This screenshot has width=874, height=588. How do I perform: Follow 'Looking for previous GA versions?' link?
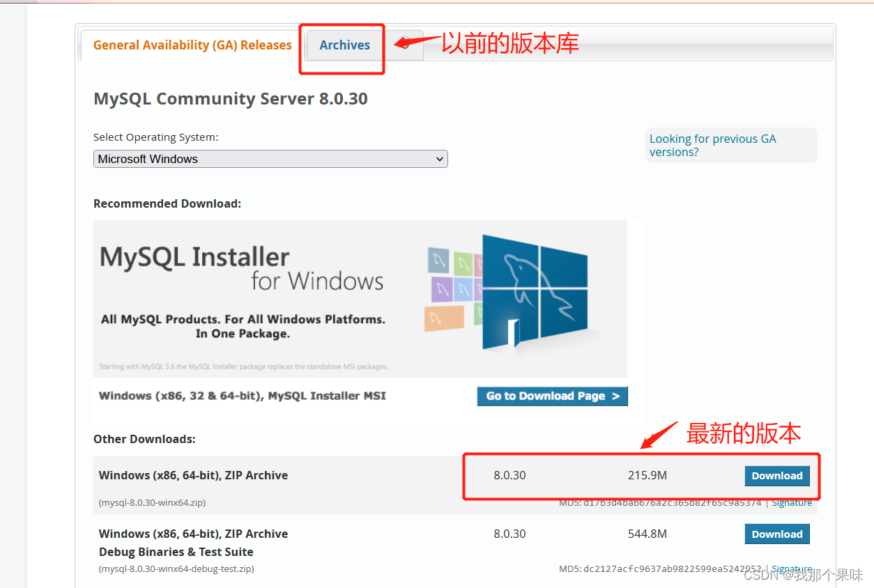point(712,146)
